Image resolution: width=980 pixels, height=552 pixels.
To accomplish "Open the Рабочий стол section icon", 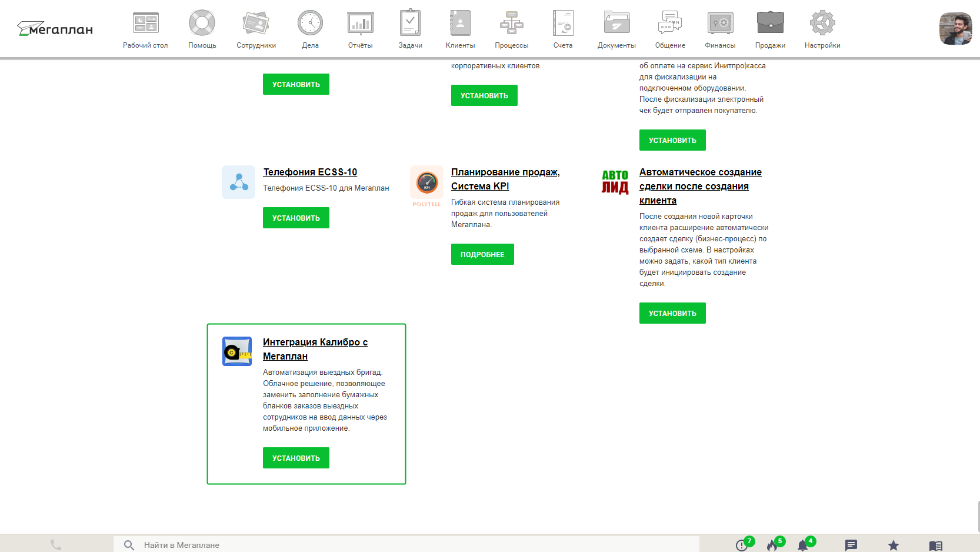I will (x=145, y=24).
